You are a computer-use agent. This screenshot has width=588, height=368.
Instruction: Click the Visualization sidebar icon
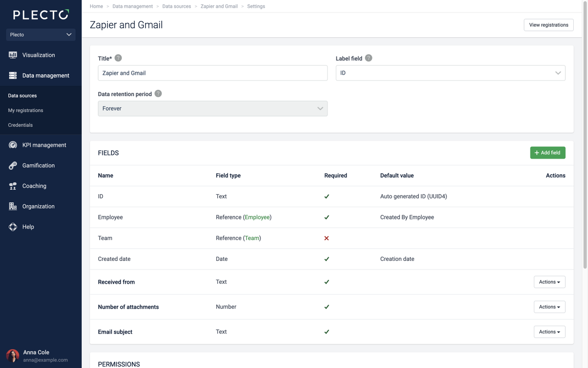tap(13, 55)
